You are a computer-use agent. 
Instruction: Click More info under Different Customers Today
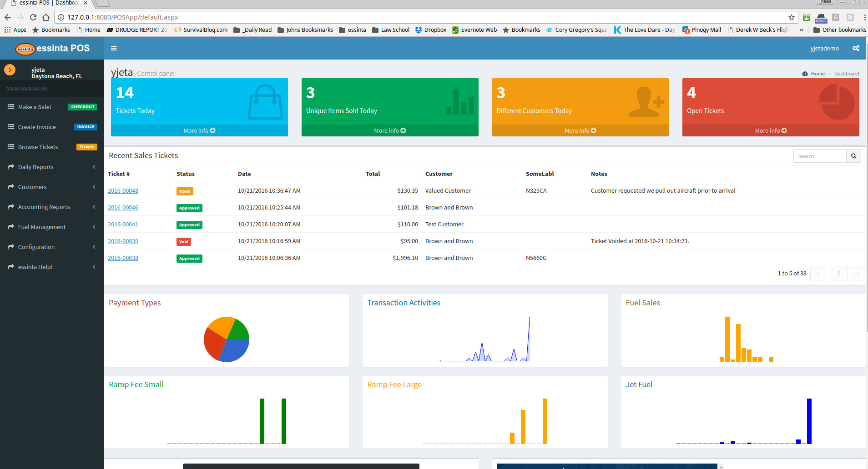580,130
